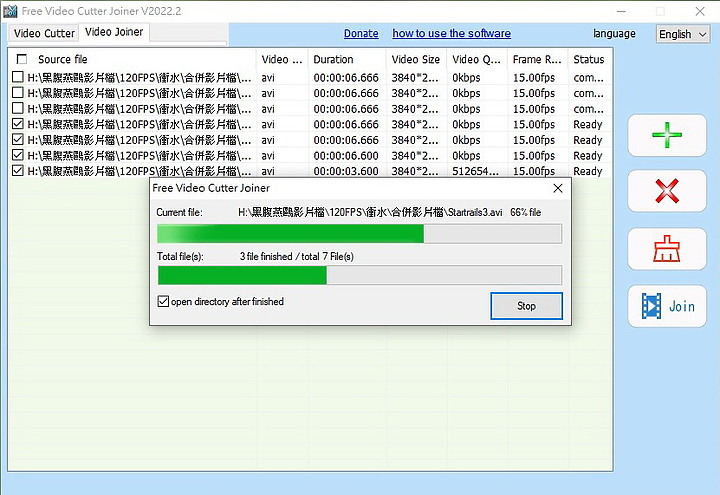The image size is (720, 495).
Task: Uncheck checkbox of row with 00:00:03.600 duration
Action: point(17,170)
